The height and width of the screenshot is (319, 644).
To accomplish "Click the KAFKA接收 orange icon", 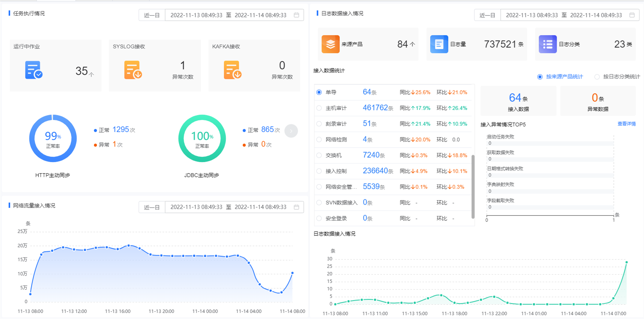I will click(x=232, y=70).
